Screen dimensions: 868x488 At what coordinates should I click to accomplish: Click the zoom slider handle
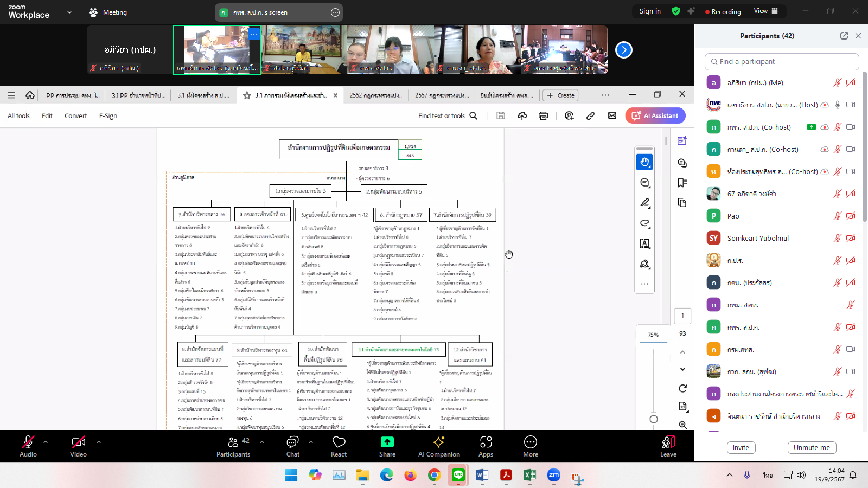(654, 419)
